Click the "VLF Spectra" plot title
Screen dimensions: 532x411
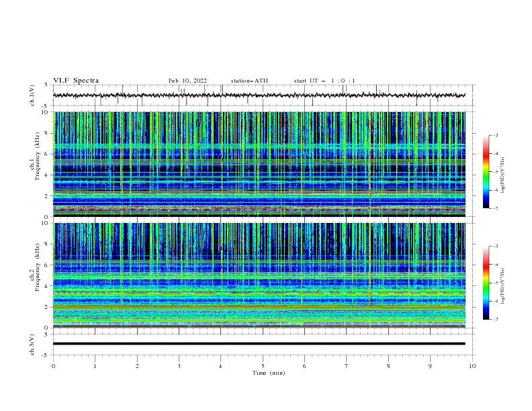pyautogui.click(x=76, y=81)
